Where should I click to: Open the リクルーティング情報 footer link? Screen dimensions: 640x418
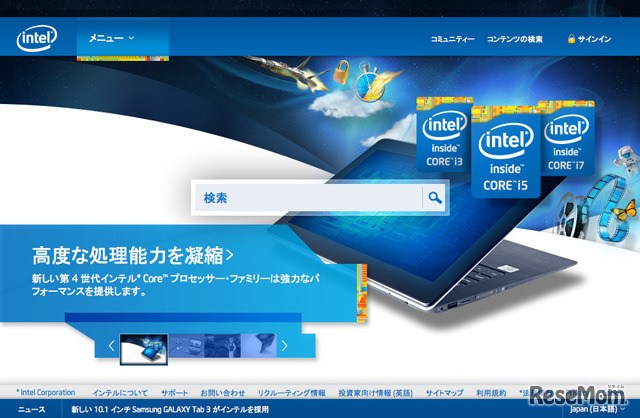(x=291, y=393)
